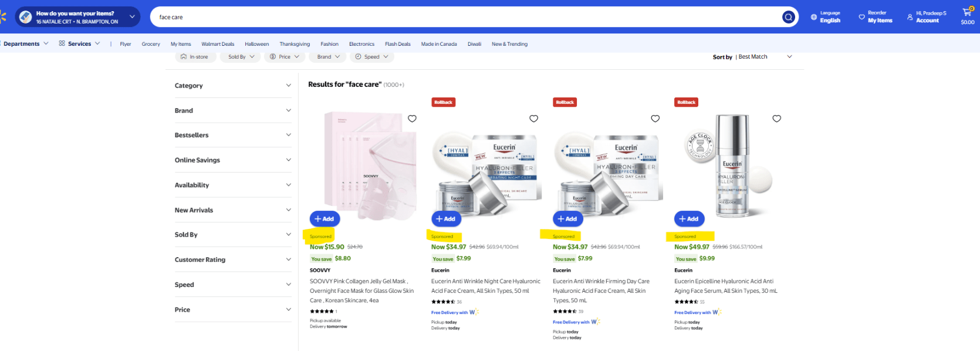
Task: Toggle the In-store filter chip
Action: [x=195, y=57]
